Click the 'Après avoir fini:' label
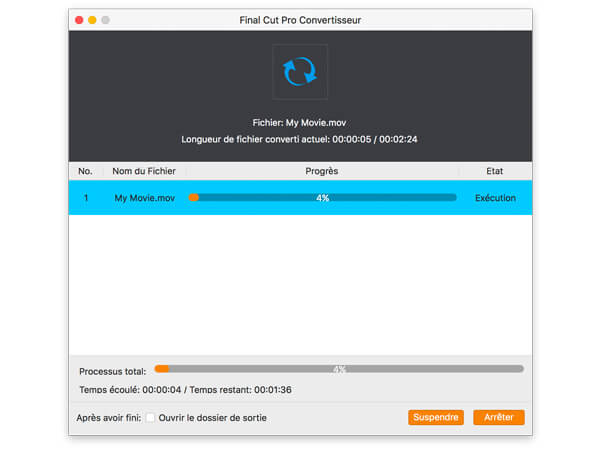Image resolution: width=600 pixels, height=450 pixels. [109, 417]
